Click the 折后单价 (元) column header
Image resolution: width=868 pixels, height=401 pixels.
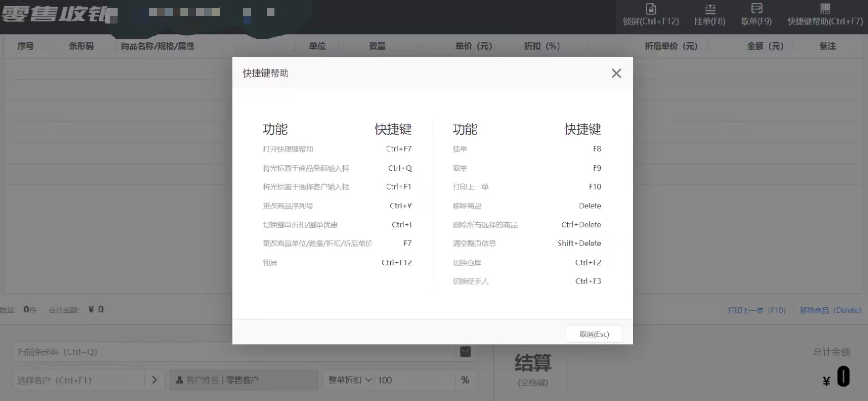(671, 46)
